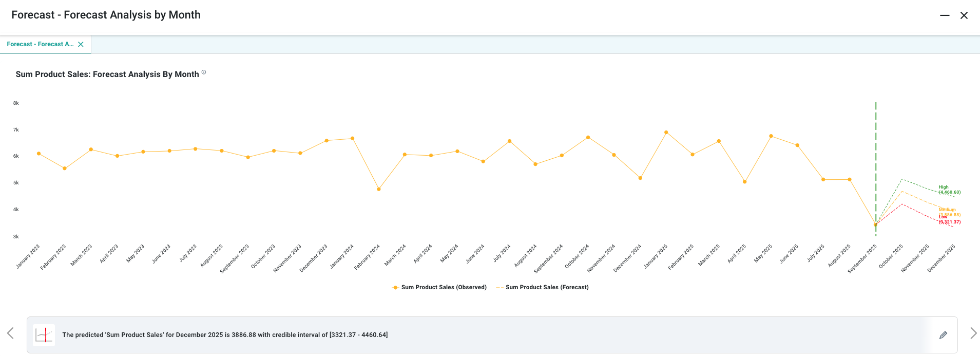Click the predicted December 2025 insight text
Screen dimensions: 980x356
(x=225, y=335)
